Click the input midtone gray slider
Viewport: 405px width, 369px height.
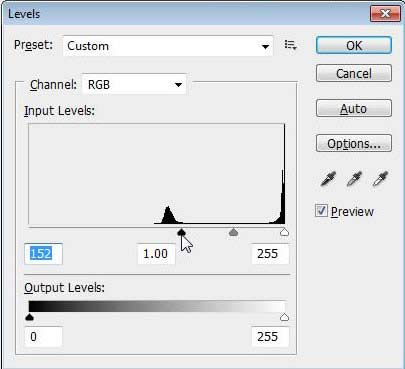coord(234,232)
